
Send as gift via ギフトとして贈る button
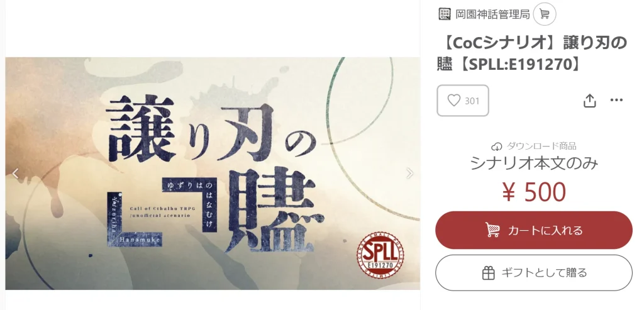click(x=534, y=273)
